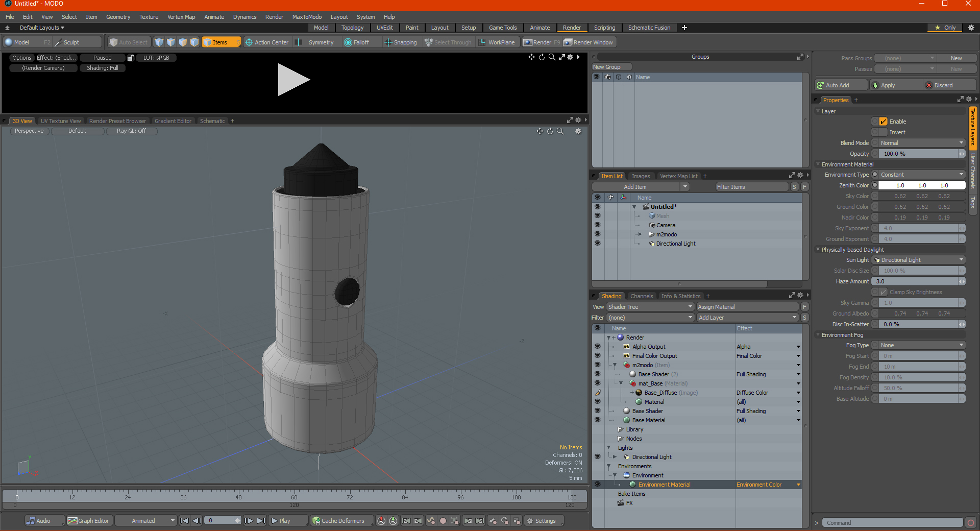Click the Command history record icon
980x531 pixels.
pyautogui.click(x=971, y=523)
